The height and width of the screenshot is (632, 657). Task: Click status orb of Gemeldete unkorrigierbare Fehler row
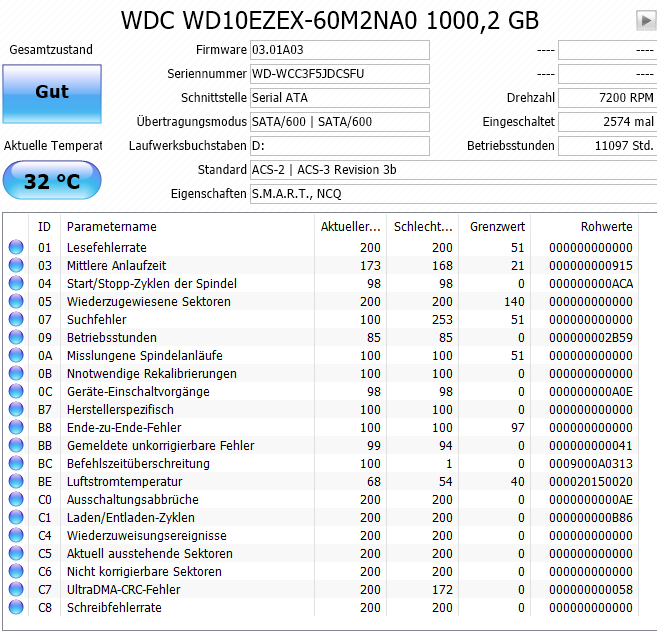tap(16, 446)
